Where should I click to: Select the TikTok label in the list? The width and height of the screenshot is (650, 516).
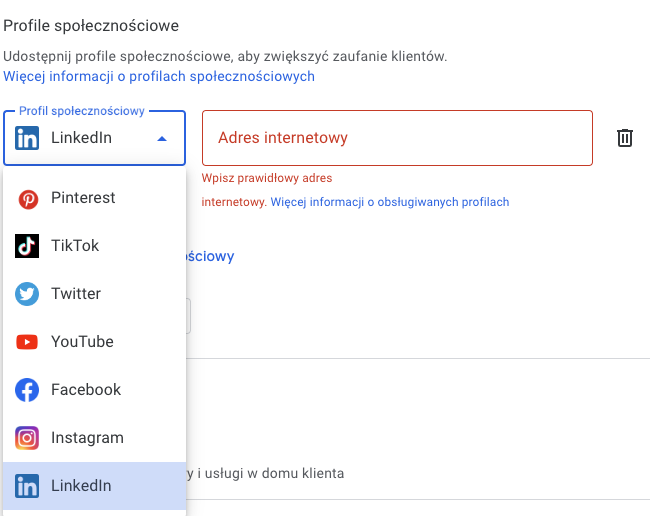(x=75, y=246)
